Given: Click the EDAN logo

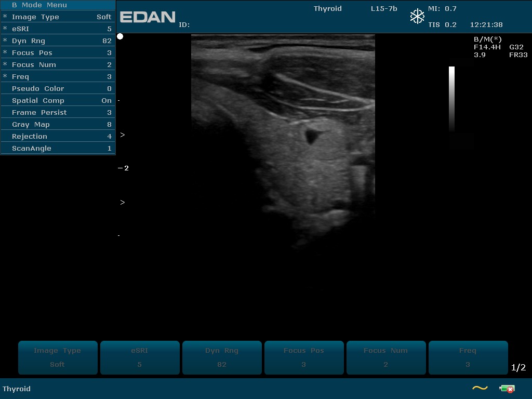Looking at the screenshot, I should tap(148, 17).
